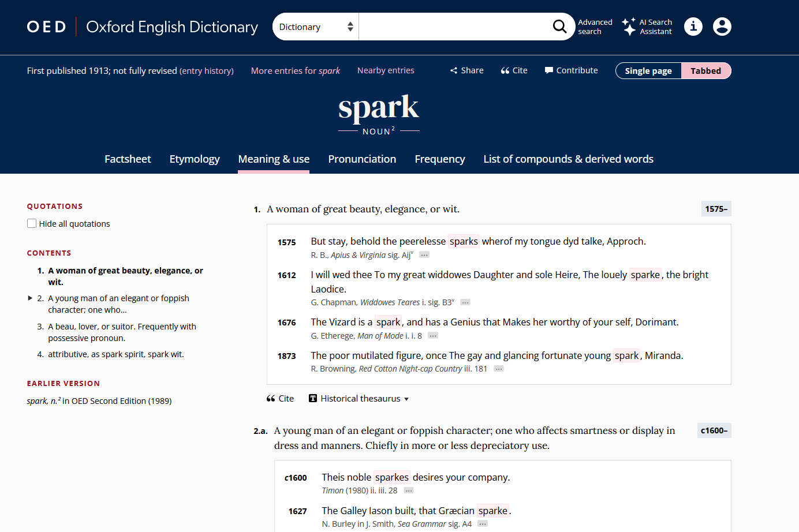Open the Pronunciation tab
Screen dimensions: 799x532
(x=362, y=159)
